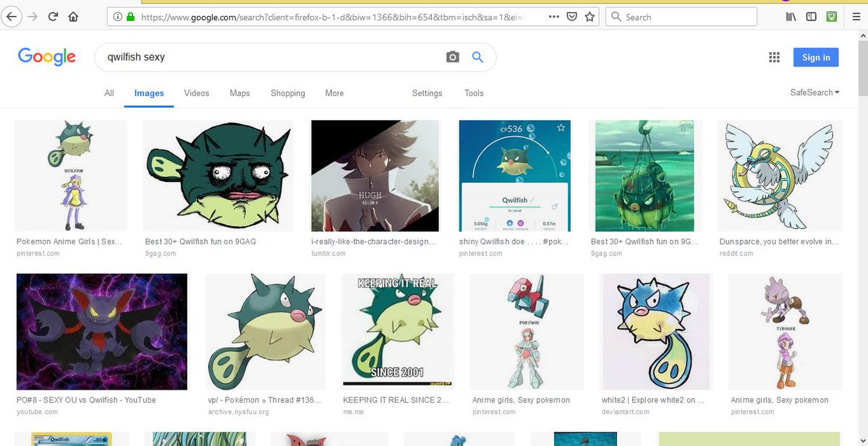The width and height of the screenshot is (868, 446).
Task: Open search Settings menu
Action: (427, 93)
